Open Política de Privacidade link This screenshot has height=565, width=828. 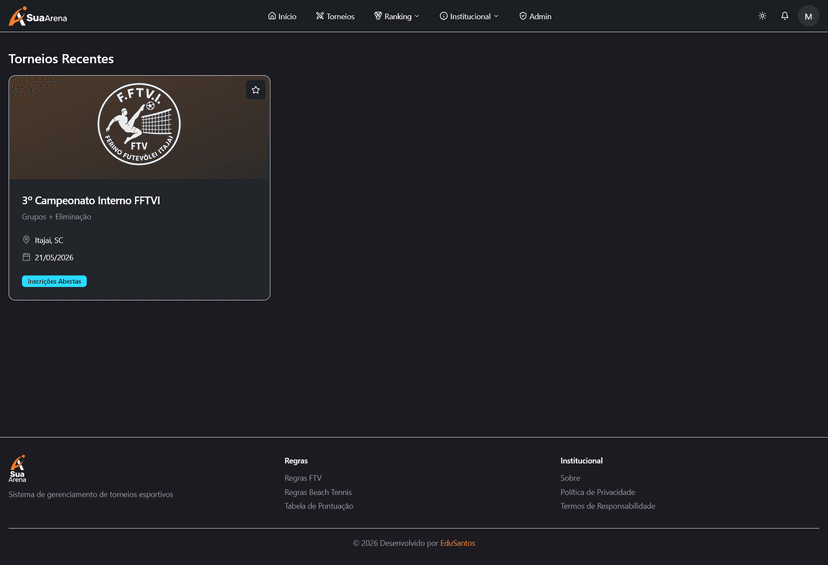[597, 492]
